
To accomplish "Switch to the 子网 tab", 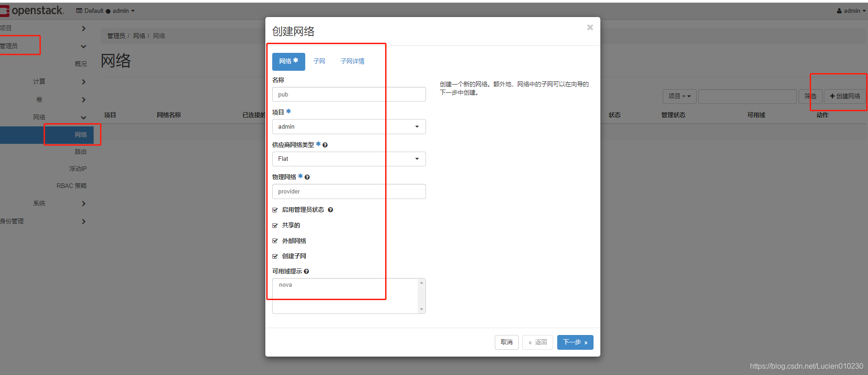I will (x=319, y=62).
